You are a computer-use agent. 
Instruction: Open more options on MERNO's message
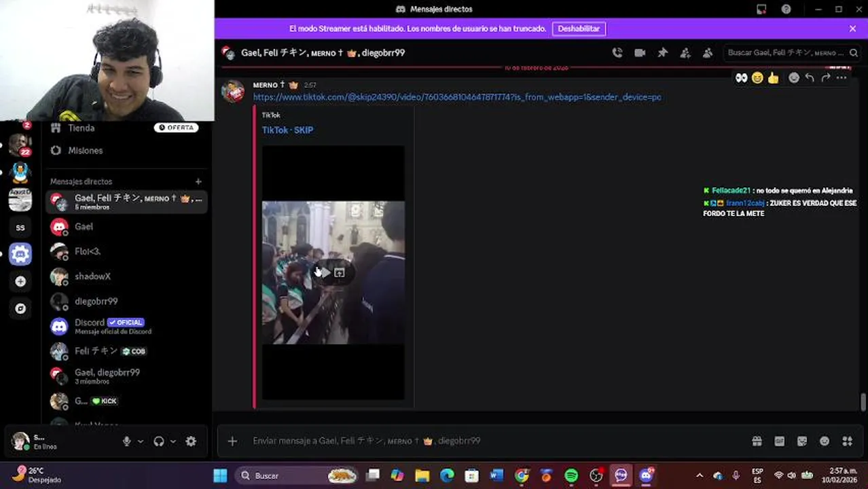842,78
